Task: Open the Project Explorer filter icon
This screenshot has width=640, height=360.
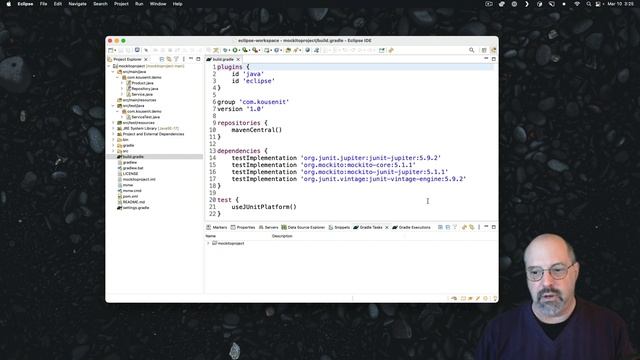Action: (x=176, y=59)
